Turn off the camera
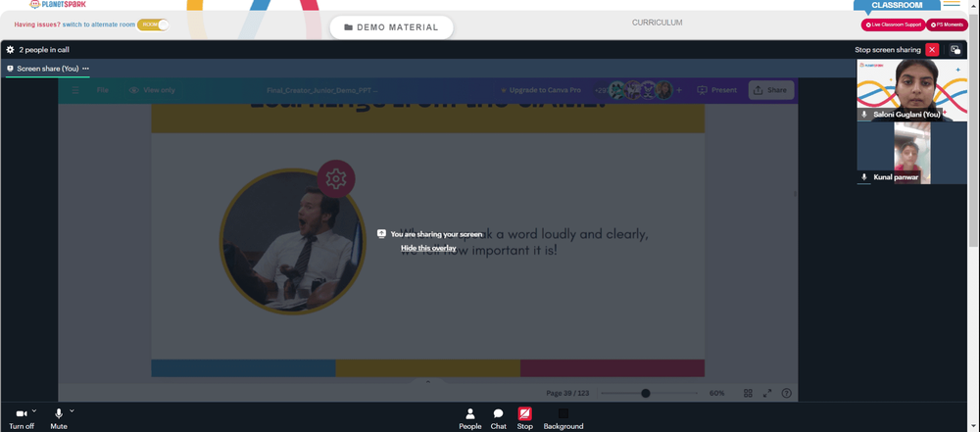980x432 pixels. click(x=22, y=419)
